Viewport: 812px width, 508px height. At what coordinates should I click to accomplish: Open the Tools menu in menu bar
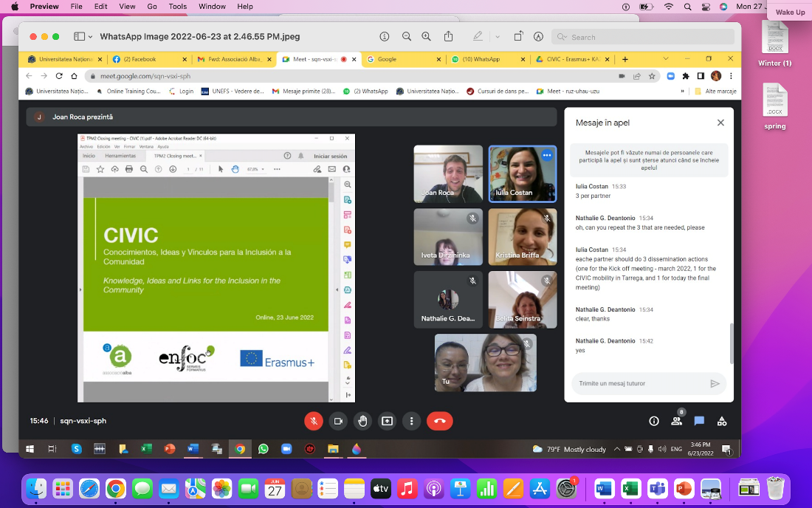tap(178, 7)
